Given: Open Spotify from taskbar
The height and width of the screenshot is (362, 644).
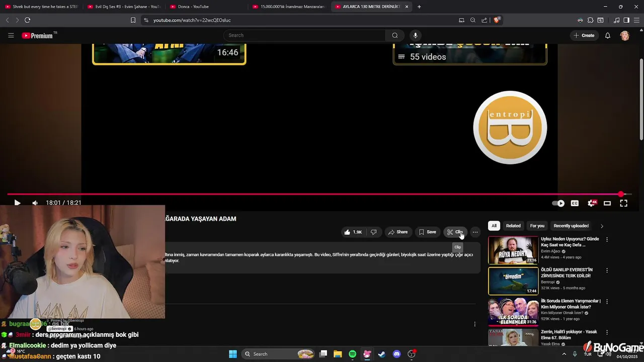Looking at the screenshot, I should [352, 354].
